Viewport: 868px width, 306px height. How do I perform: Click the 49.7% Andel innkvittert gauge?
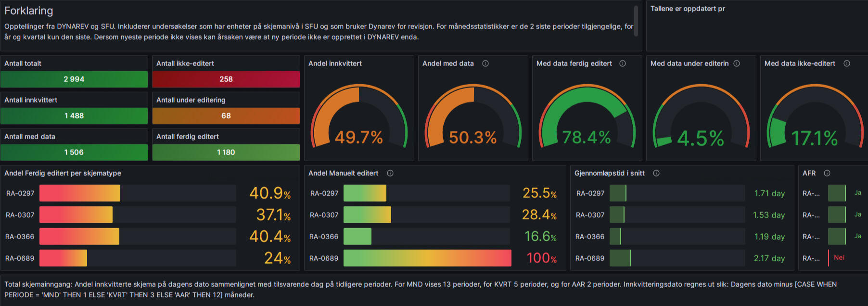pos(359,120)
